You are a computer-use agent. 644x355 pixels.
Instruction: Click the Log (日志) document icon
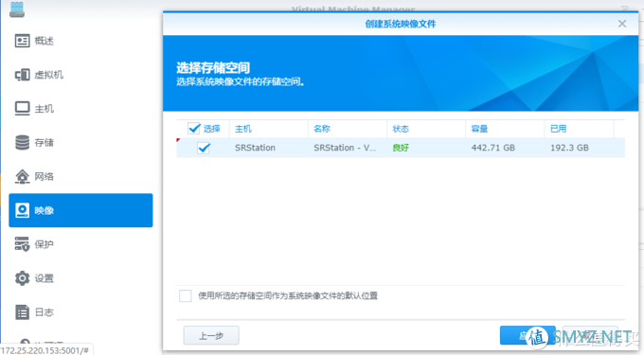pyautogui.click(x=22, y=312)
